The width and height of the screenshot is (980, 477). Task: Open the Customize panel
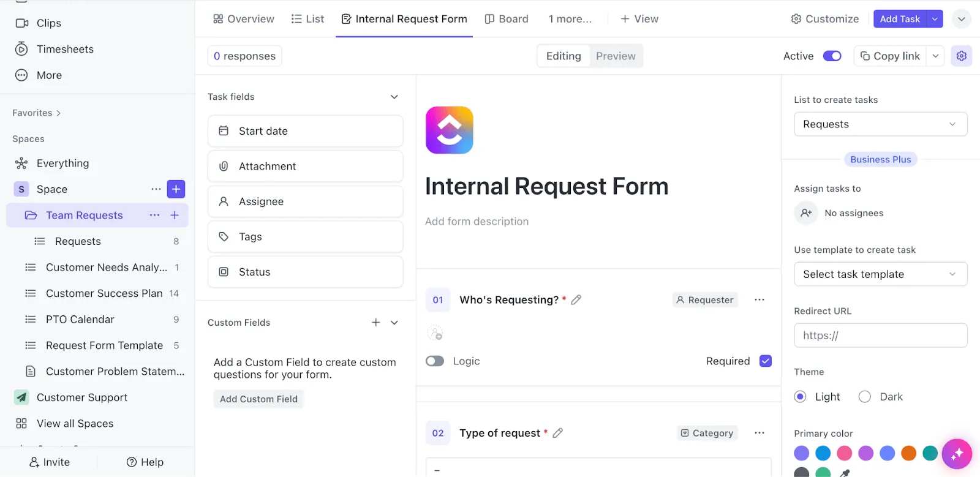tap(824, 19)
